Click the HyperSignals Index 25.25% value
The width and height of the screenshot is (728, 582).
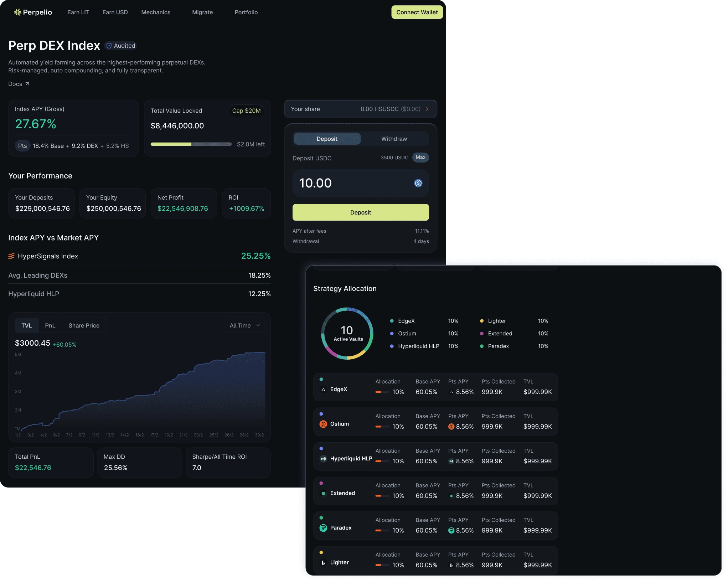pyautogui.click(x=256, y=256)
